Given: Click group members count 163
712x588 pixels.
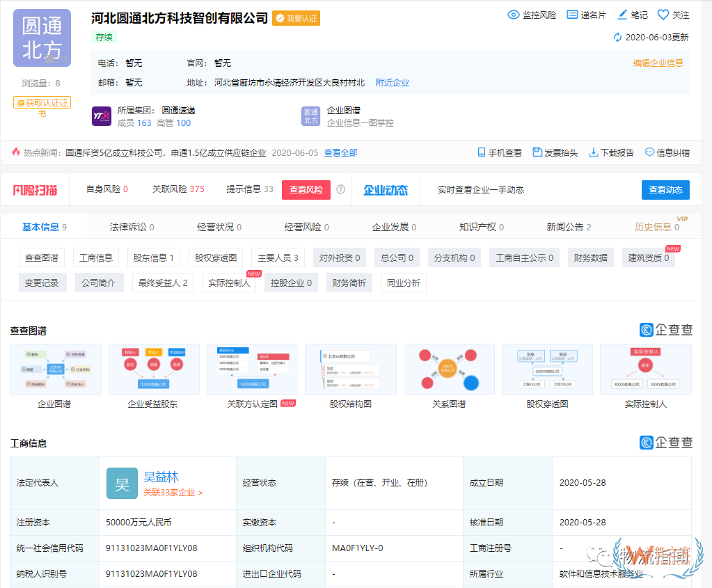Looking at the screenshot, I should click(144, 123).
